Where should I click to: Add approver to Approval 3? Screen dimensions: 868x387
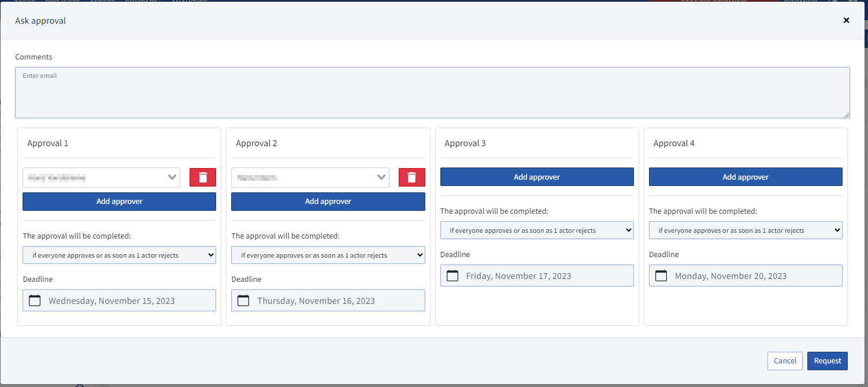tap(537, 177)
